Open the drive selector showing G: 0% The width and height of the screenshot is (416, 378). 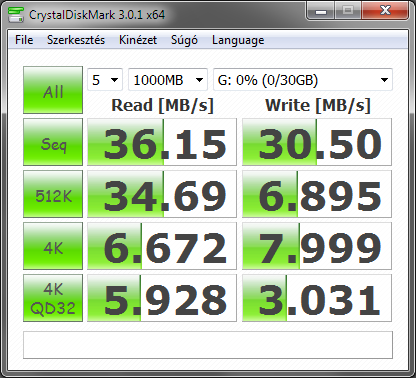pyautogui.click(x=303, y=80)
